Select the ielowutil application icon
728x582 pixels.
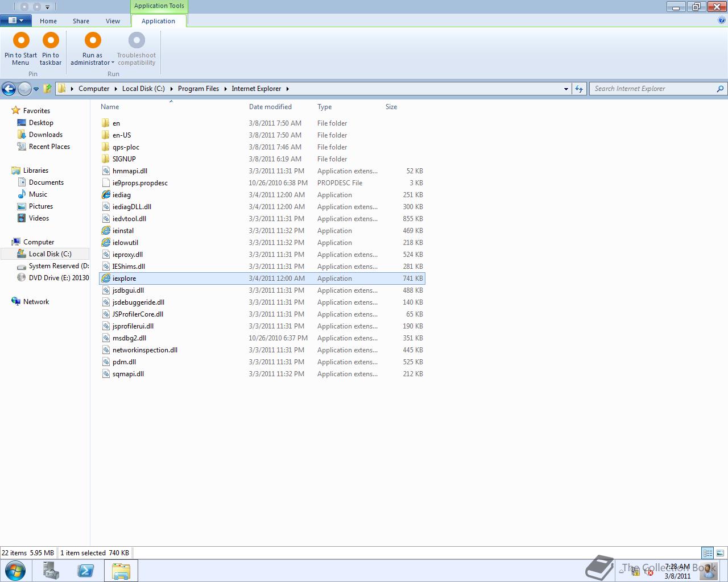[106, 243]
